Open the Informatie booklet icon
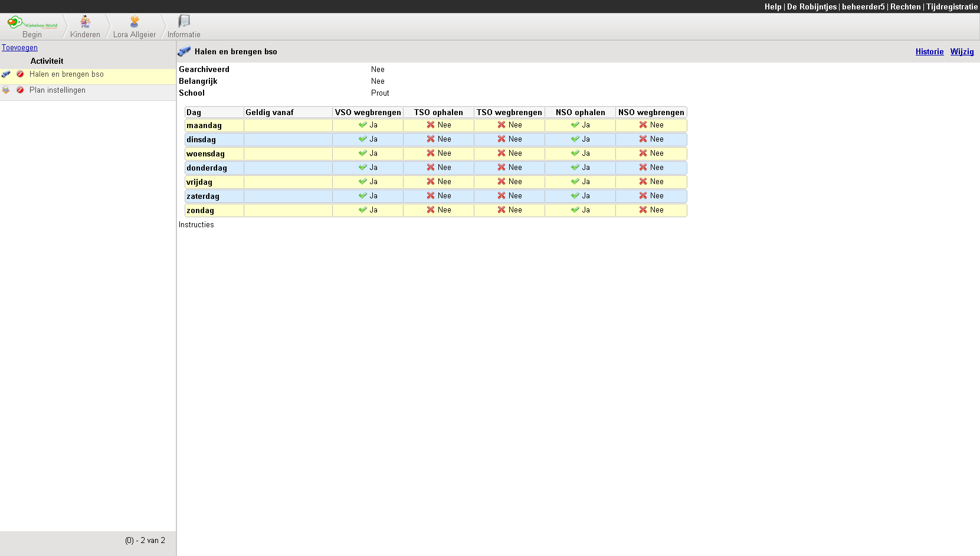 tap(184, 22)
